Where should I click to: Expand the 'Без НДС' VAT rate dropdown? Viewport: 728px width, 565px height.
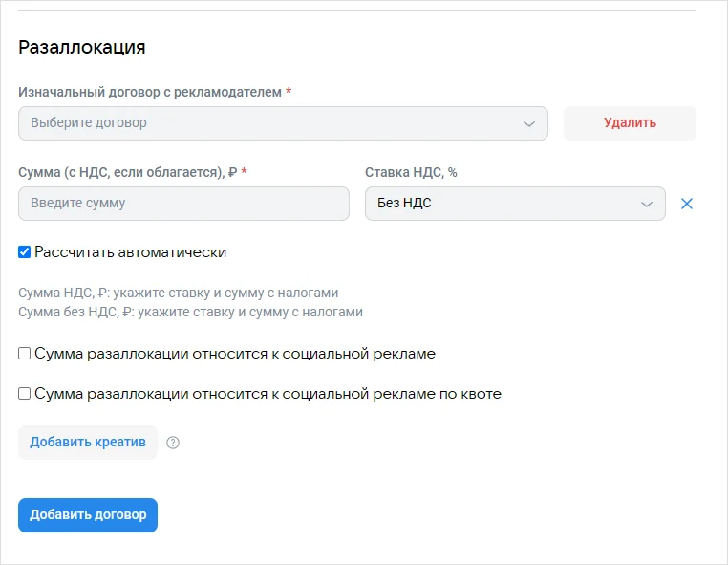(x=515, y=204)
